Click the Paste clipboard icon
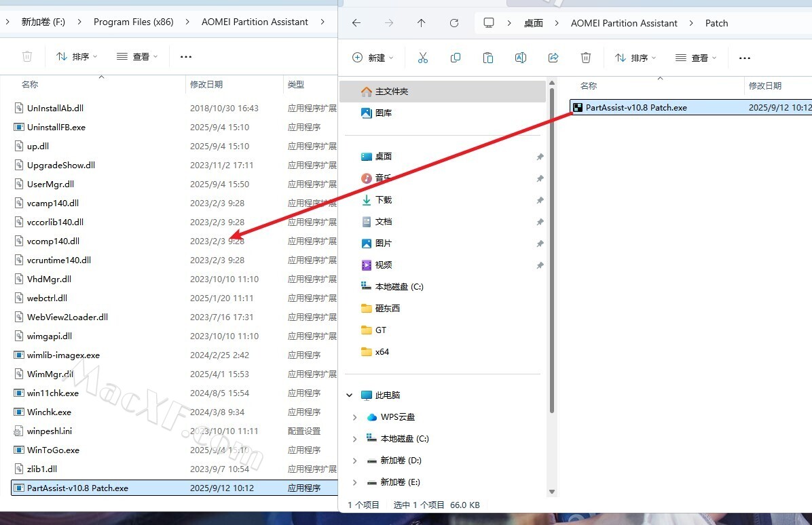This screenshot has width=812, height=525. coord(488,58)
